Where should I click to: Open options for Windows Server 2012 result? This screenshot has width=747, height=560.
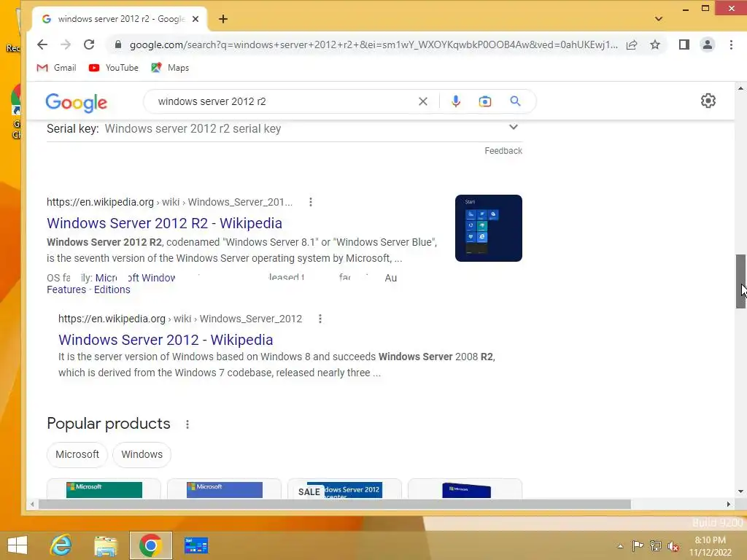tap(320, 319)
